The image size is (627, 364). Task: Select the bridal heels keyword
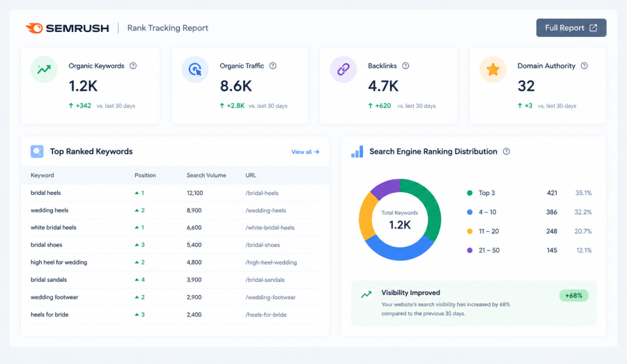pyautogui.click(x=46, y=193)
